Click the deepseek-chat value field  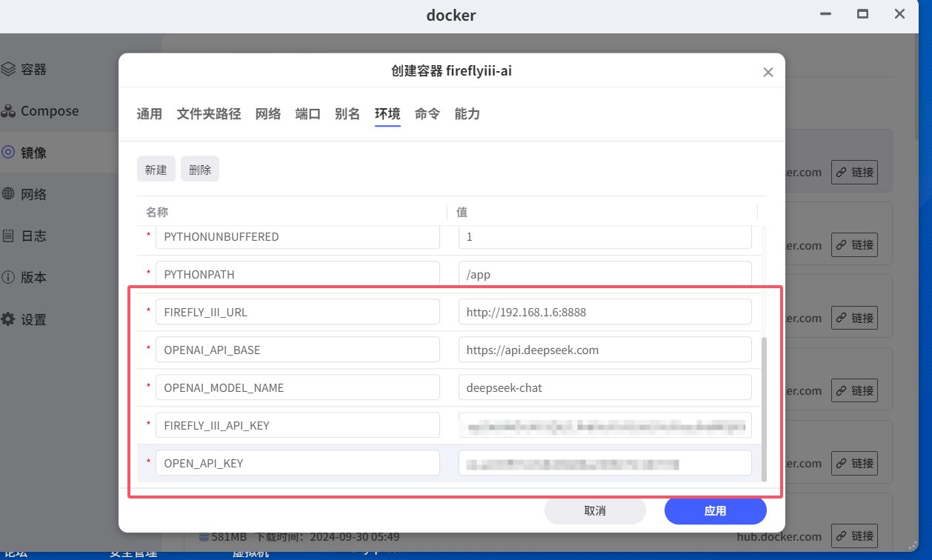[x=605, y=387]
